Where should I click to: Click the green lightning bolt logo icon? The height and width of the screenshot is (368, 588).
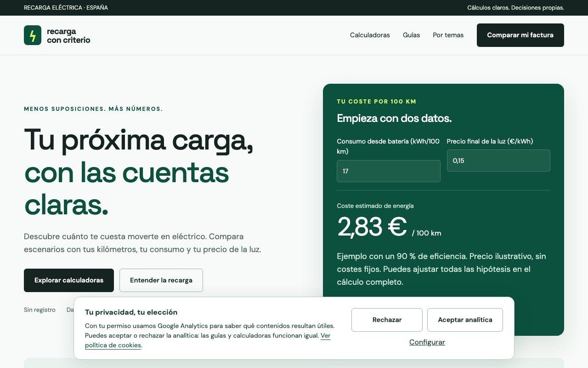[x=33, y=35]
